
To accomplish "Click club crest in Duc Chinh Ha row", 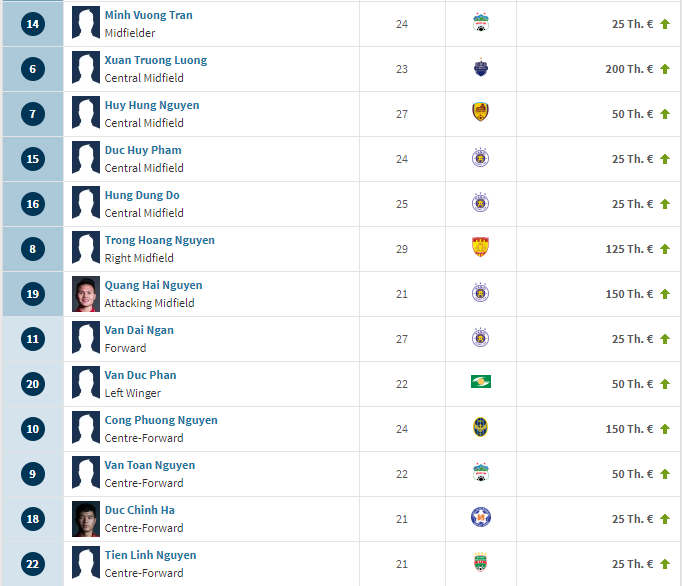I will [480, 519].
